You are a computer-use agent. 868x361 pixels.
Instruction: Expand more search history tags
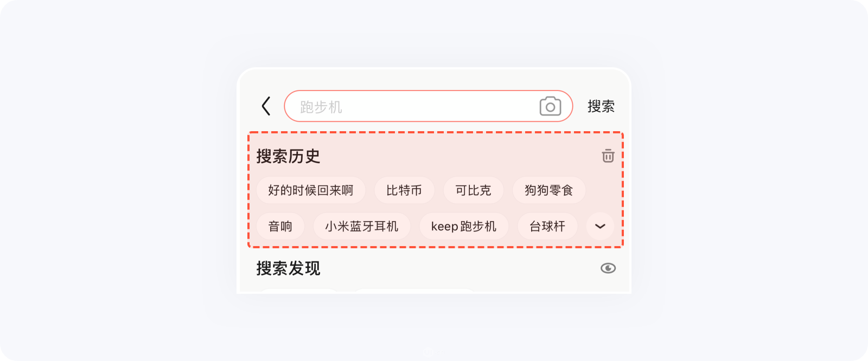(x=600, y=226)
